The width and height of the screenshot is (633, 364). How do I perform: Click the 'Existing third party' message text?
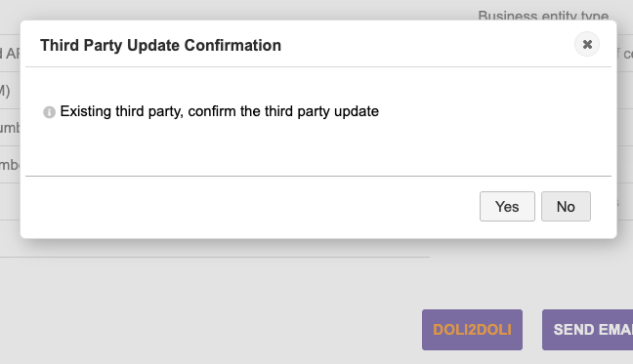[x=220, y=111]
